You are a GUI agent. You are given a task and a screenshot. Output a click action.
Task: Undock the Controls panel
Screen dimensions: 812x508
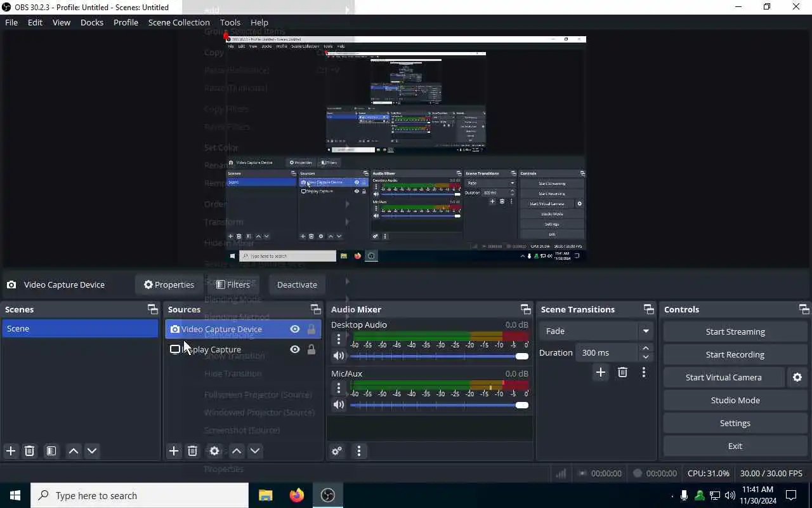point(804,309)
